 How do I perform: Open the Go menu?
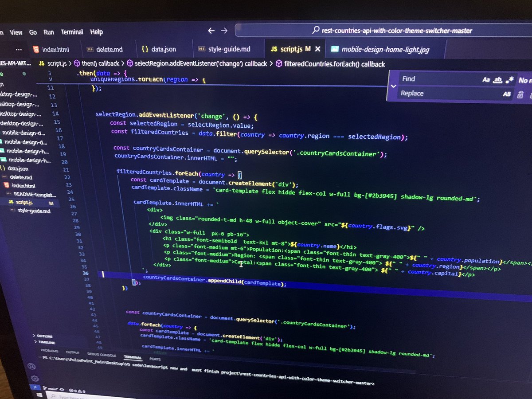point(33,32)
